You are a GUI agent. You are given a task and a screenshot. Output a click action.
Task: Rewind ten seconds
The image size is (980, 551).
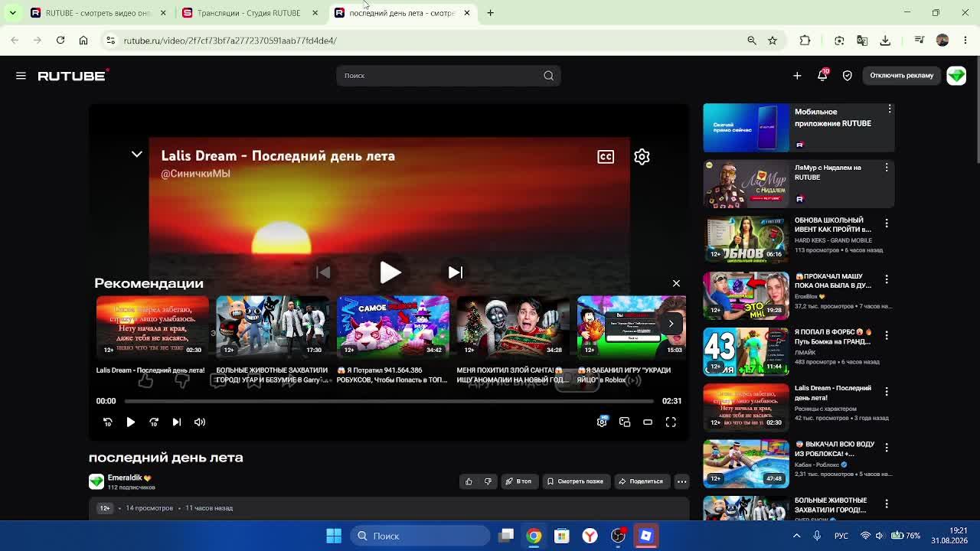click(x=108, y=422)
